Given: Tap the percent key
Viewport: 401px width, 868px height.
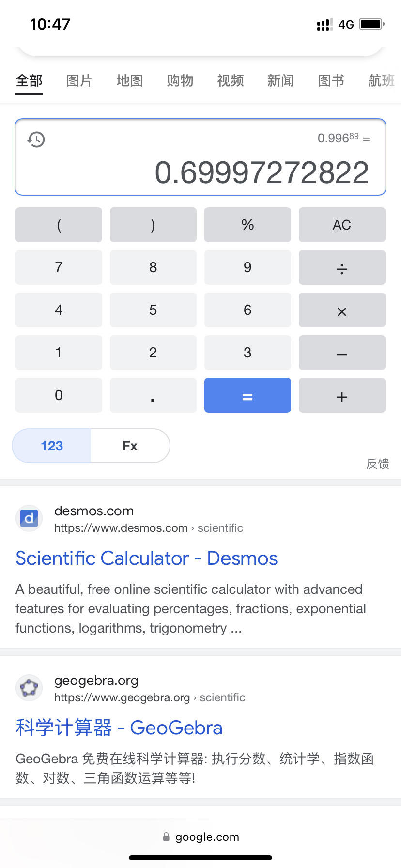Looking at the screenshot, I should pos(247,225).
